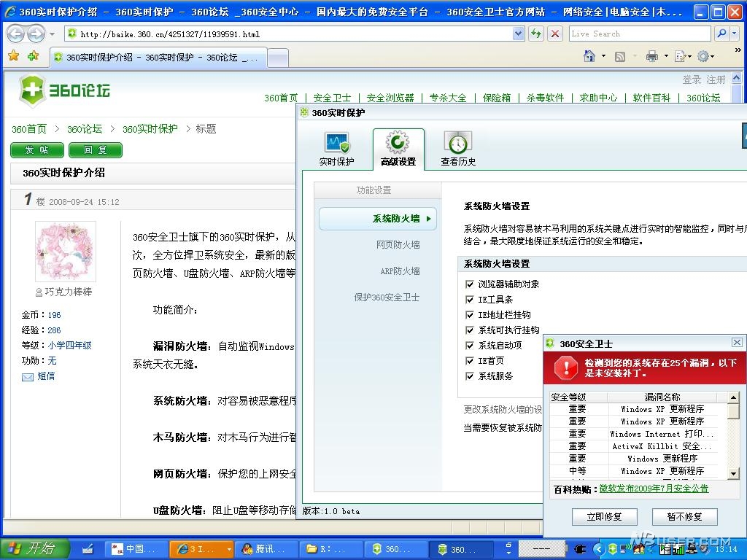Click 360论坛 breadcrumb link

[85, 129]
